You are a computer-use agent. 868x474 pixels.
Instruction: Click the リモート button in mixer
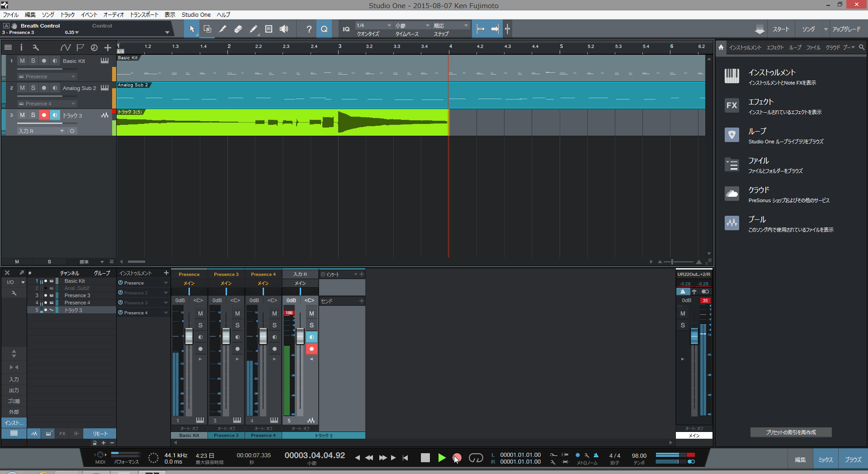coord(100,433)
